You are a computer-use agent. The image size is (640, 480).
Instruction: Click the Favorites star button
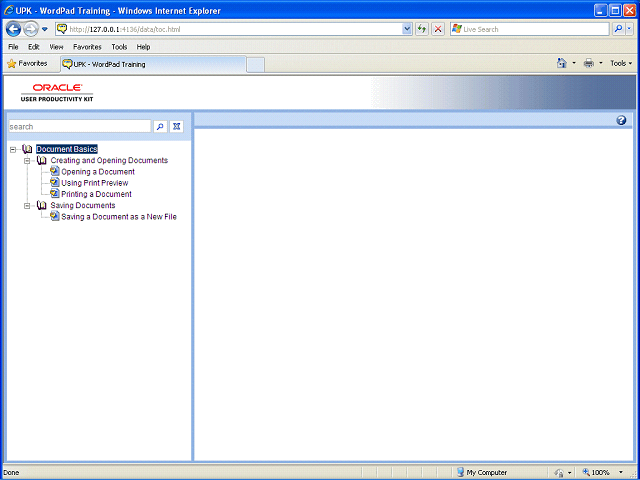point(27,64)
